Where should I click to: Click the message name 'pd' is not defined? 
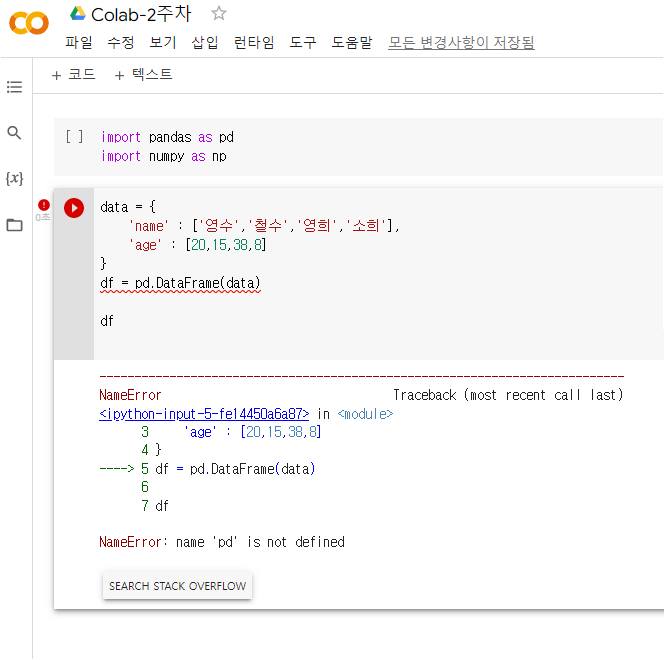tap(260, 542)
